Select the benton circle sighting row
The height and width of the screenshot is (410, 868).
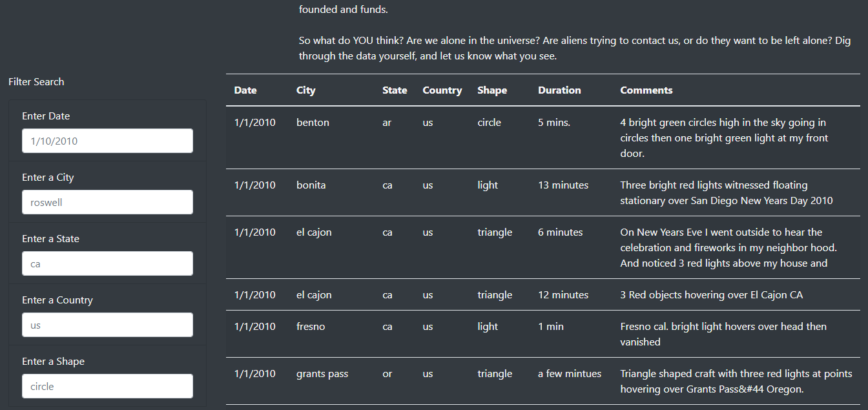[452, 138]
